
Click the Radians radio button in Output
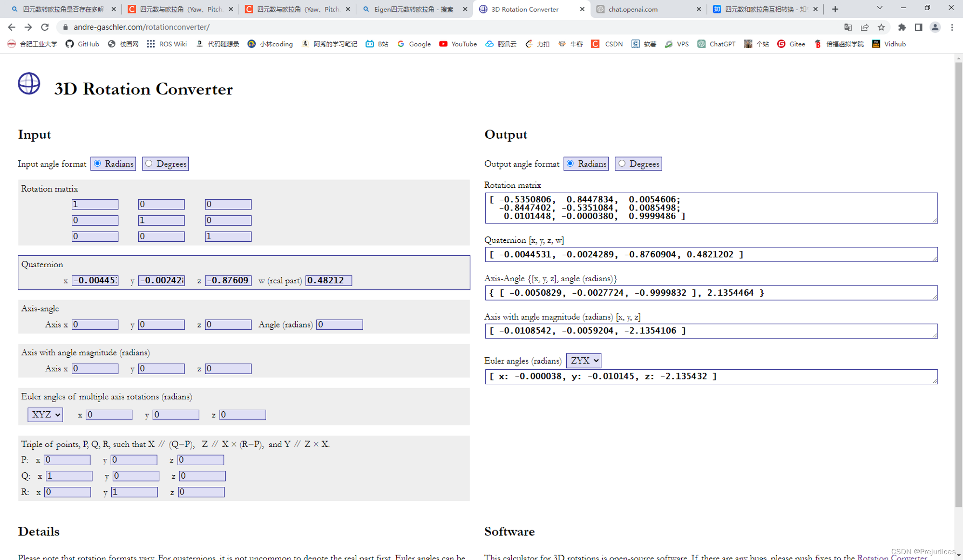tap(572, 163)
